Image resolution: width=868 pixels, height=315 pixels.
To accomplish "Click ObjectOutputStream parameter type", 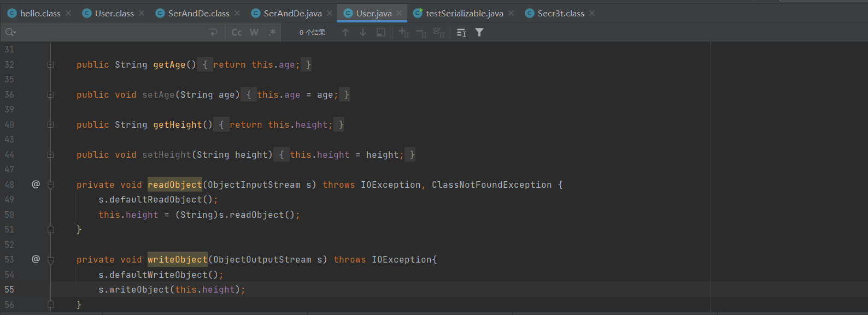I will point(262,259).
